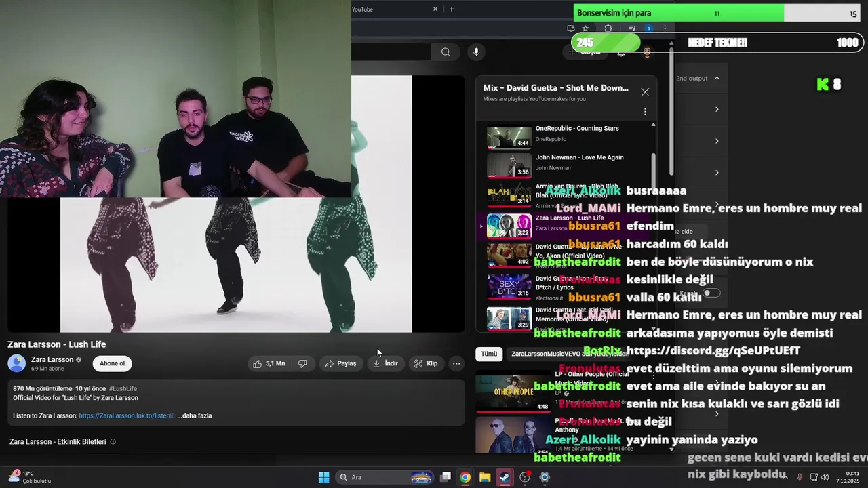868x488 pixels.
Task: Close the YouTube browser tab
Action: click(435, 9)
